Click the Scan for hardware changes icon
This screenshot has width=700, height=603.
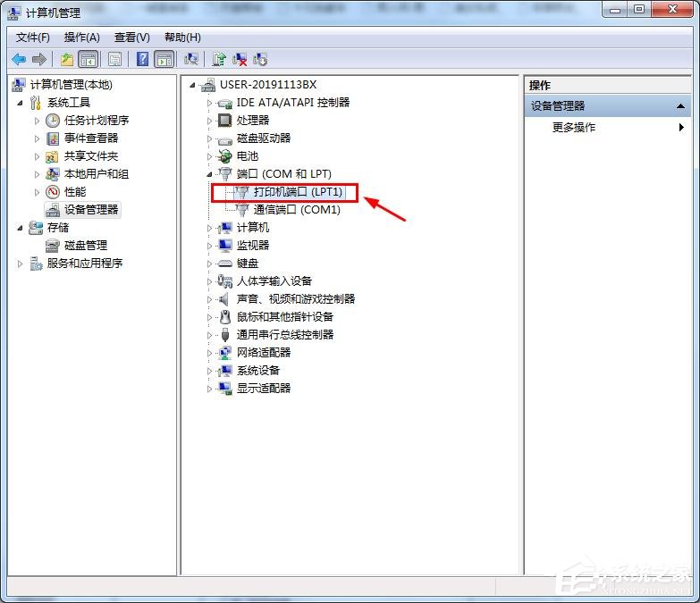(x=191, y=59)
